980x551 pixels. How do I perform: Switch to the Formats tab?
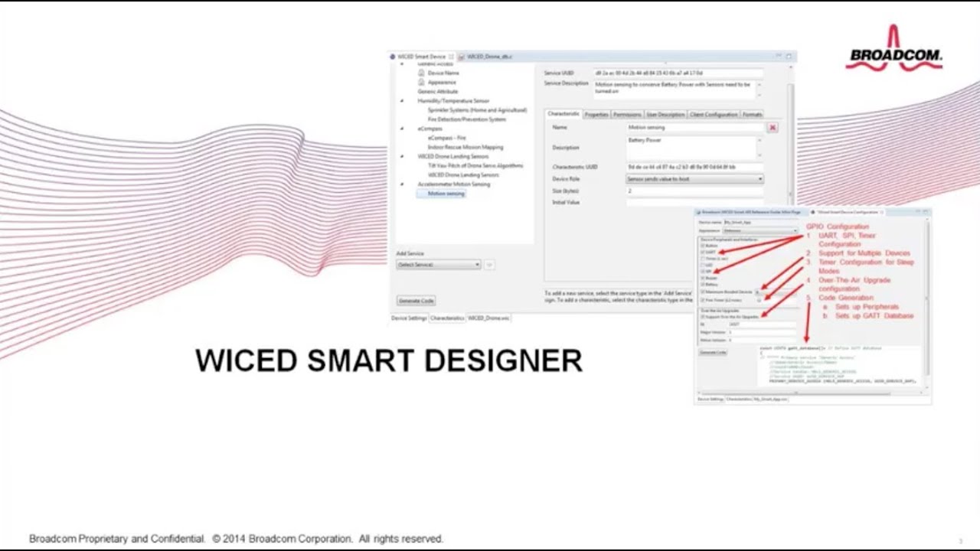pos(753,115)
